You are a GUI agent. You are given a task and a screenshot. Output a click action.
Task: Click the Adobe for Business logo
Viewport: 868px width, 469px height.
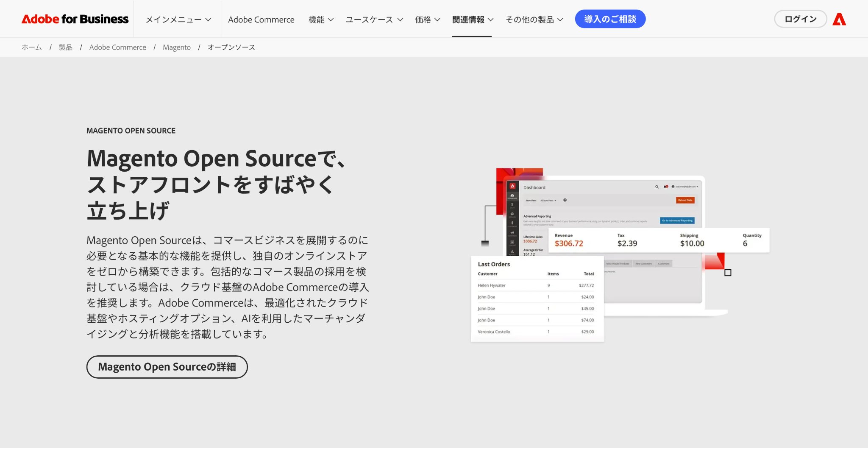[x=75, y=19]
